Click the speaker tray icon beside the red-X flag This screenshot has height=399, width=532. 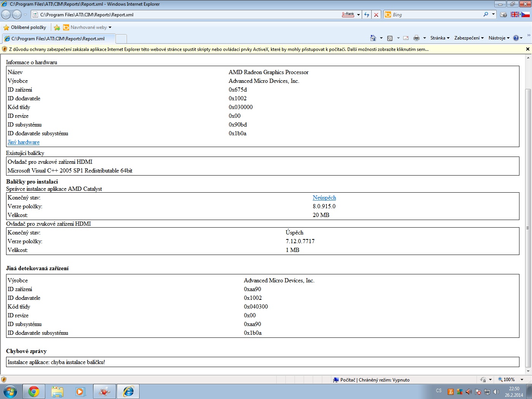click(x=469, y=392)
